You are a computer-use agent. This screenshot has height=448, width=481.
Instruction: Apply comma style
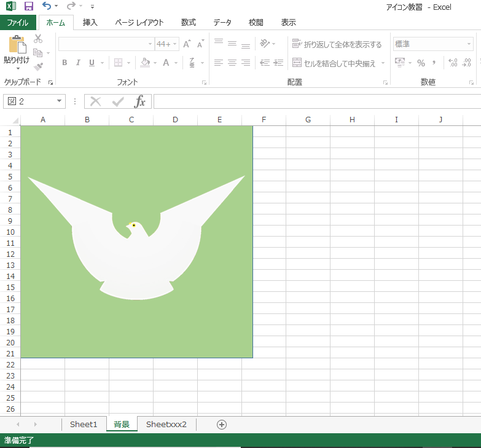434,63
